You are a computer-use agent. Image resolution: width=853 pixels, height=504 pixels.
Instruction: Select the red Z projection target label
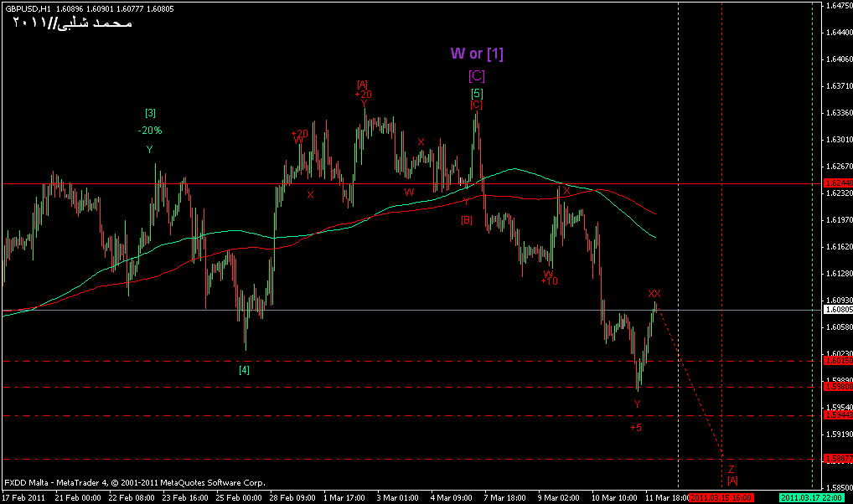(x=731, y=469)
